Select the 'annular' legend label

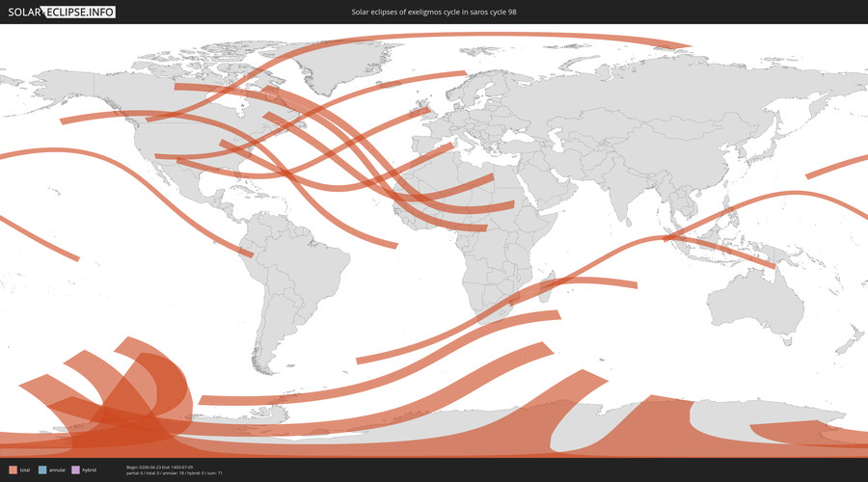(x=58, y=469)
